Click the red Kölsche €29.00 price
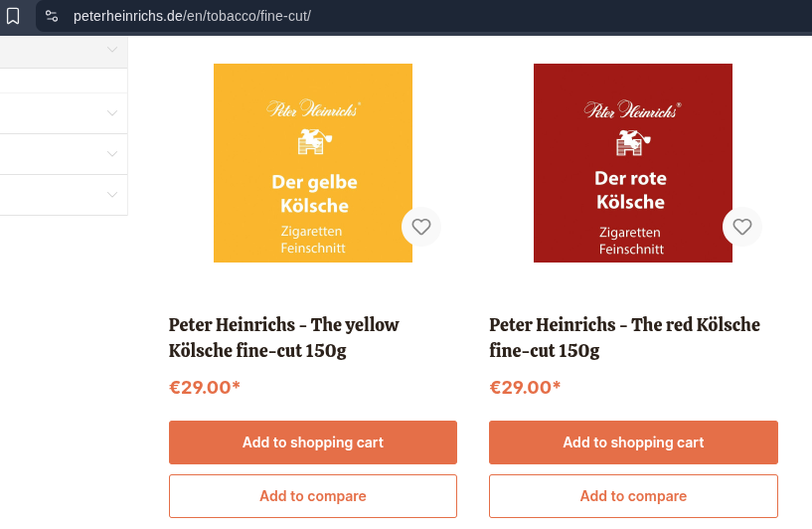 tap(525, 388)
